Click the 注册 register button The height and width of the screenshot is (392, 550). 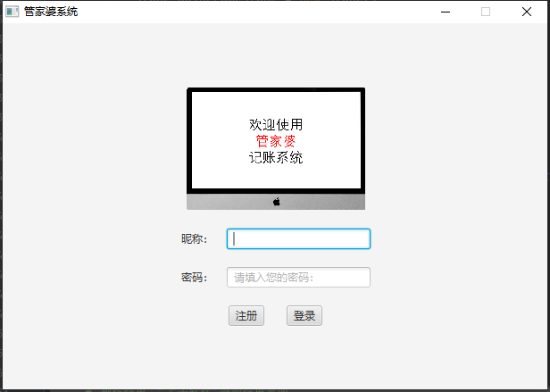pyautogui.click(x=246, y=315)
